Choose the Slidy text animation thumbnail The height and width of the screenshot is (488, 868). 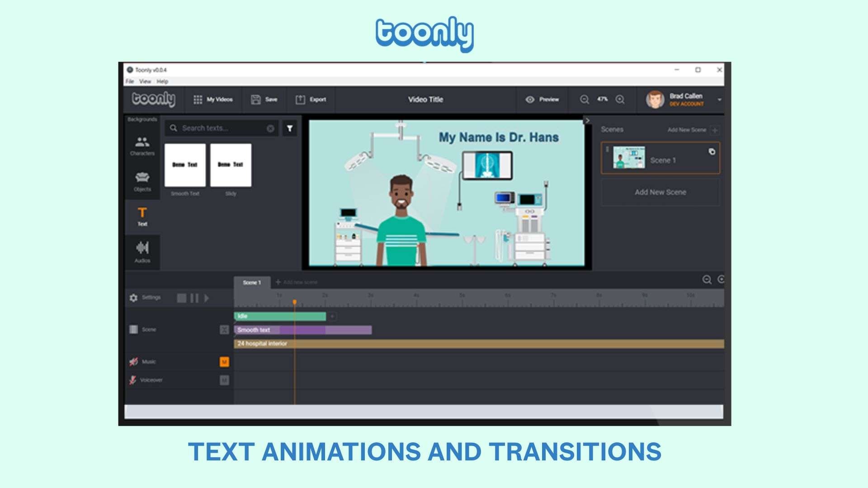231,165
